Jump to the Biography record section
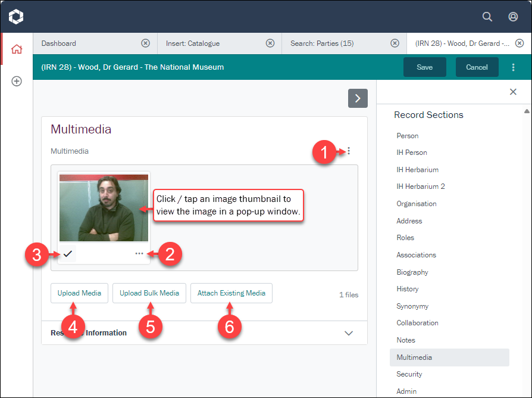This screenshot has height=398, width=532. (412, 272)
